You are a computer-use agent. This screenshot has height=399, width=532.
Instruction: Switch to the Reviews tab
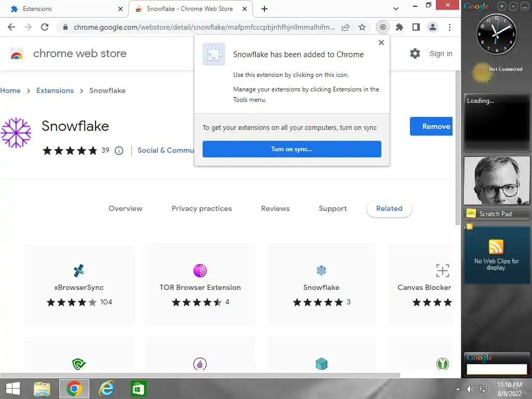click(275, 208)
